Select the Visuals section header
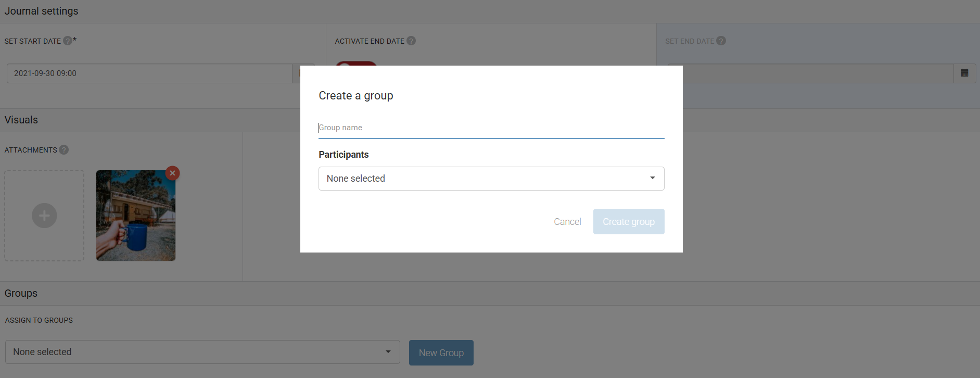The image size is (980, 378). click(x=21, y=120)
